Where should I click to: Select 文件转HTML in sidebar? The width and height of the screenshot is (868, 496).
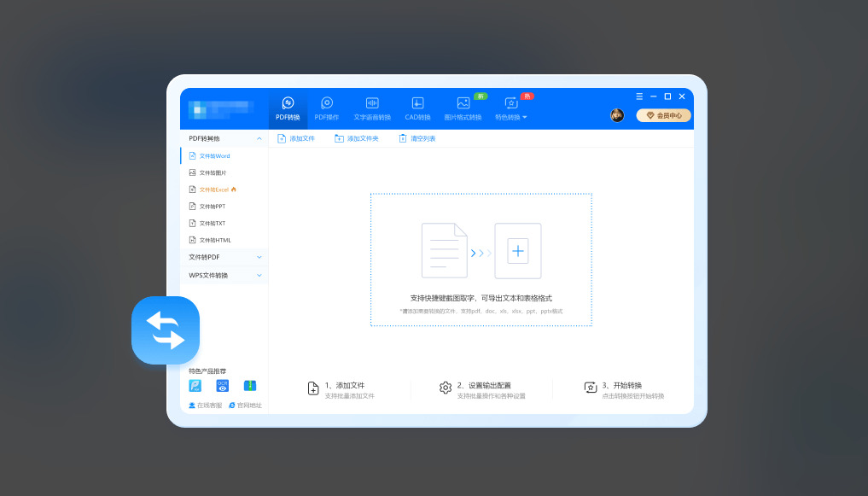click(x=224, y=240)
